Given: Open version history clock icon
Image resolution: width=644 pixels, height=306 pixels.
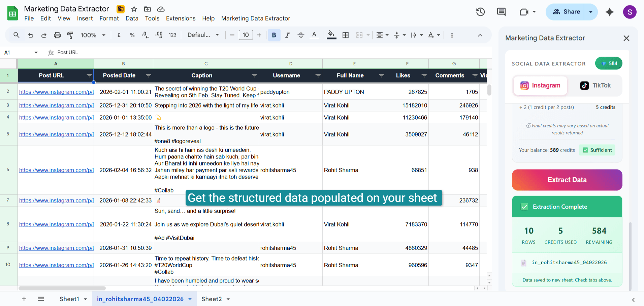Looking at the screenshot, I should 480,12.
